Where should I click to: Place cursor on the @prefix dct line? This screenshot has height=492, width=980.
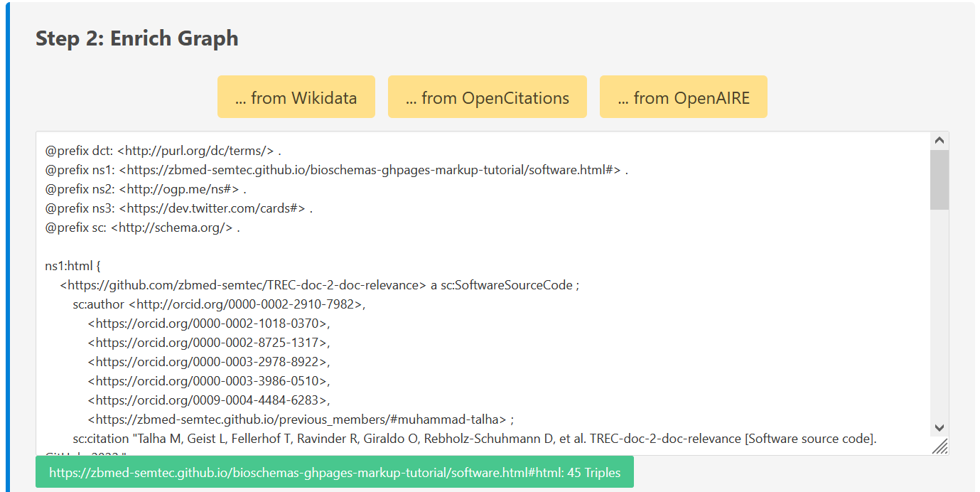[163, 151]
